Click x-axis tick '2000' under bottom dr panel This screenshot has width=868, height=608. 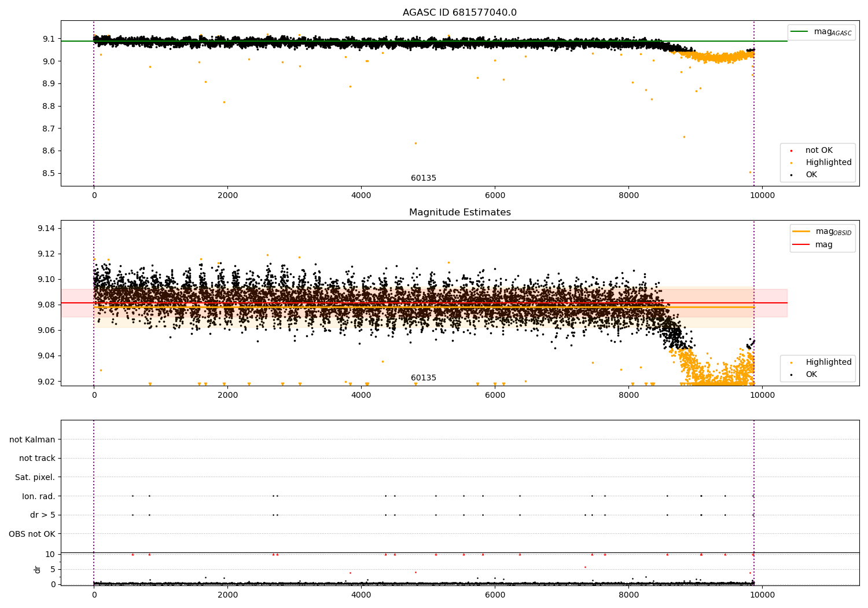(227, 595)
